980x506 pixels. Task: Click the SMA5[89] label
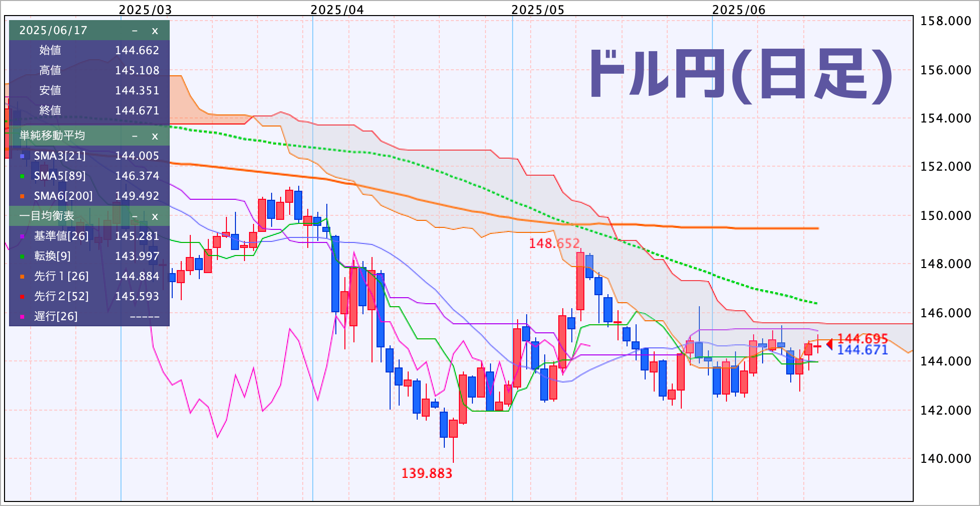pos(60,176)
